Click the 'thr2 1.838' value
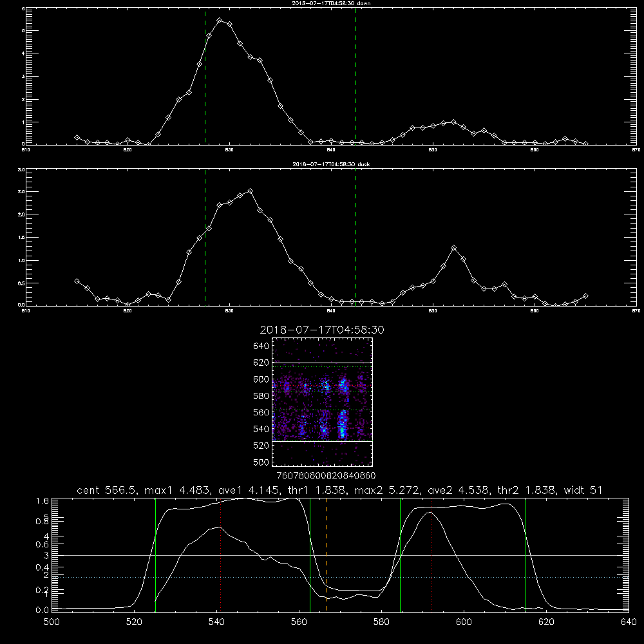The image size is (644, 644). [x=527, y=490]
